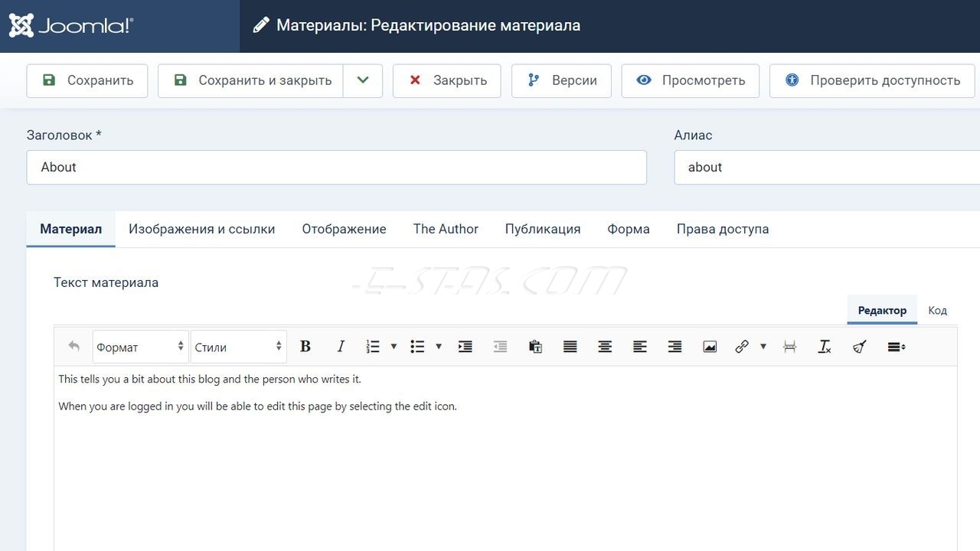Expand bullet list style options arrow
The height and width of the screenshot is (551, 980).
click(438, 347)
